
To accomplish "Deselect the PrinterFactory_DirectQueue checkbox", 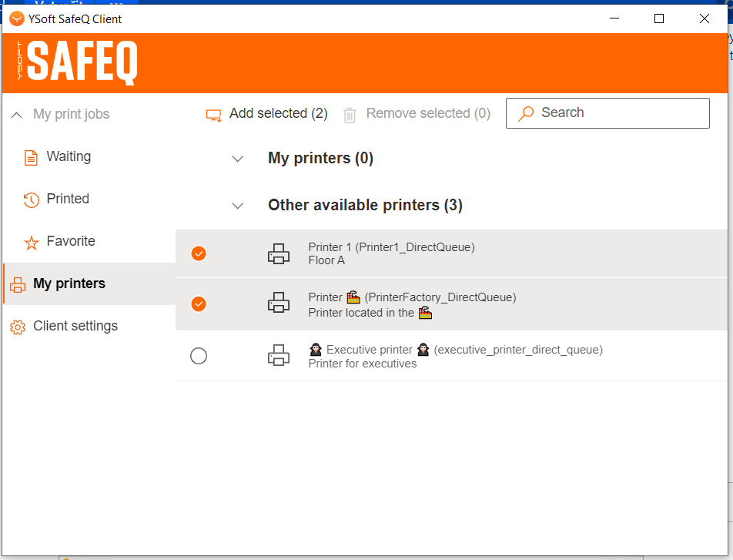I will pyautogui.click(x=199, y=303).
